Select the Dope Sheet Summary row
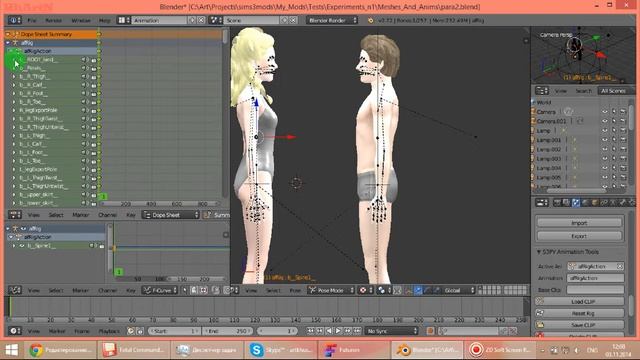 click(x=52, y=34)
